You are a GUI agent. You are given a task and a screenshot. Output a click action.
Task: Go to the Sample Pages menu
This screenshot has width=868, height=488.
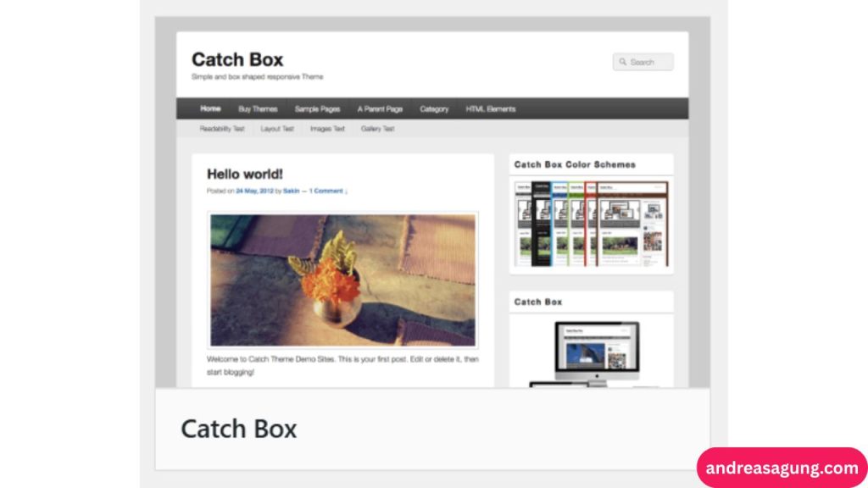click(317, 108)
